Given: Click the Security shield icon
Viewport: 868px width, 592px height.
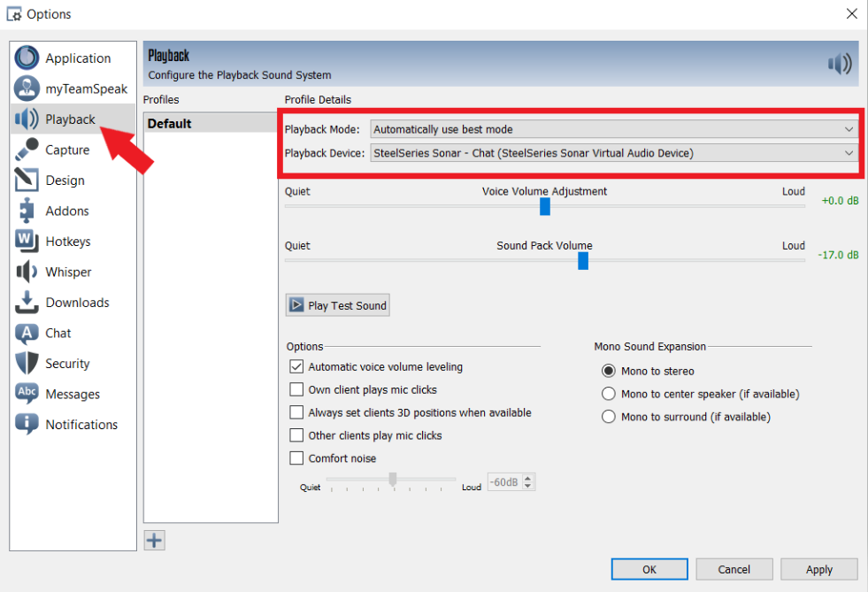Looking at the screenshot, I should (x=27, y=364).
